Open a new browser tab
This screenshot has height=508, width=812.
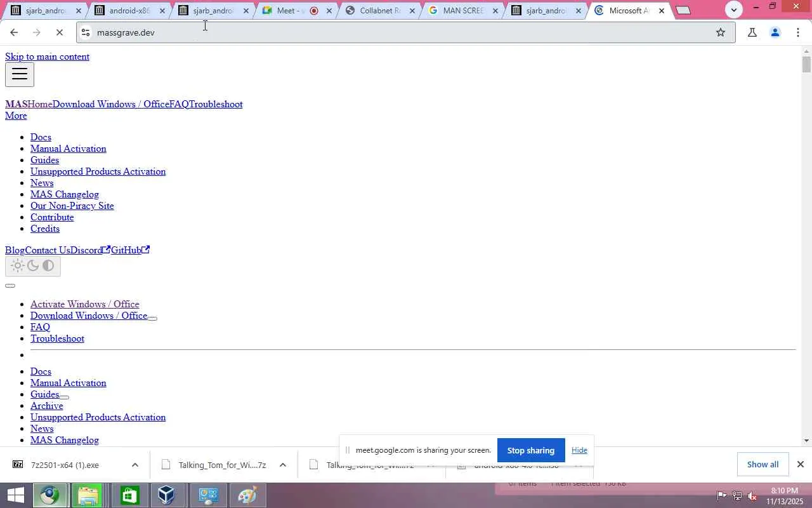(683, 10)
